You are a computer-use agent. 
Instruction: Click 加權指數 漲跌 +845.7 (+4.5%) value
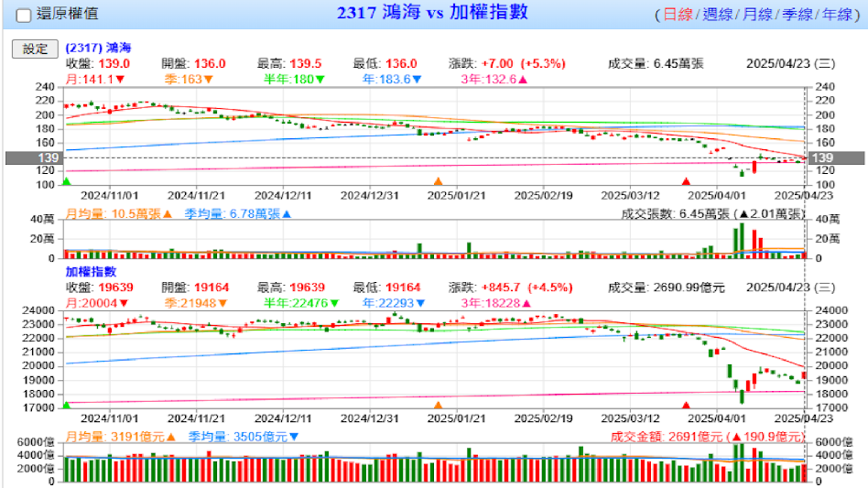pyautogui.click(x=527, y=287)
